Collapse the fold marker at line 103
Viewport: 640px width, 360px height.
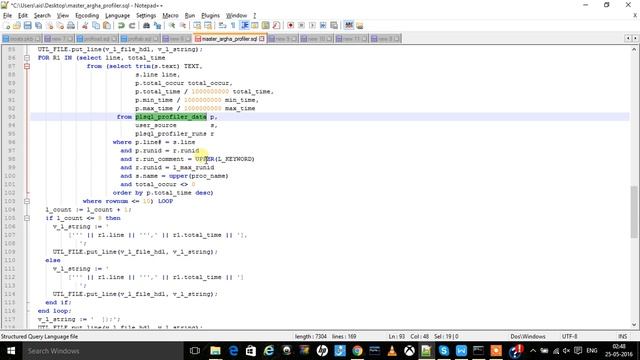pos(27,201)
